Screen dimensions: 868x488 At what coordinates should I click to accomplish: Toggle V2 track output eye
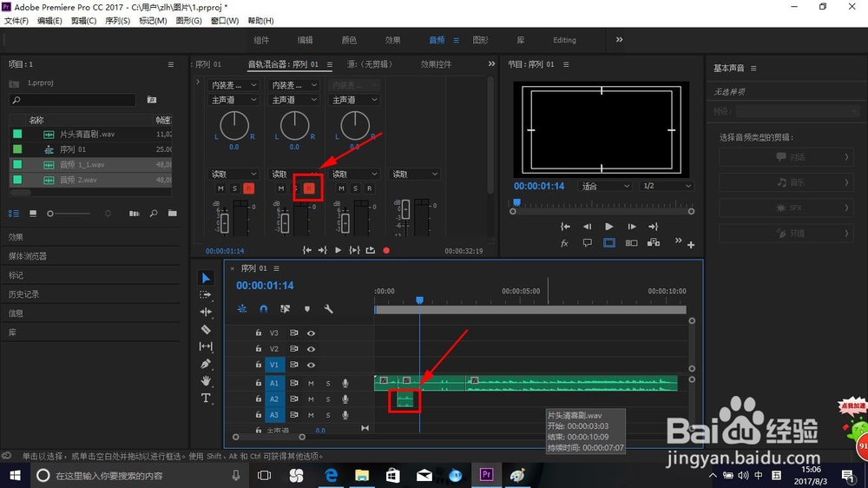[311, 349]
